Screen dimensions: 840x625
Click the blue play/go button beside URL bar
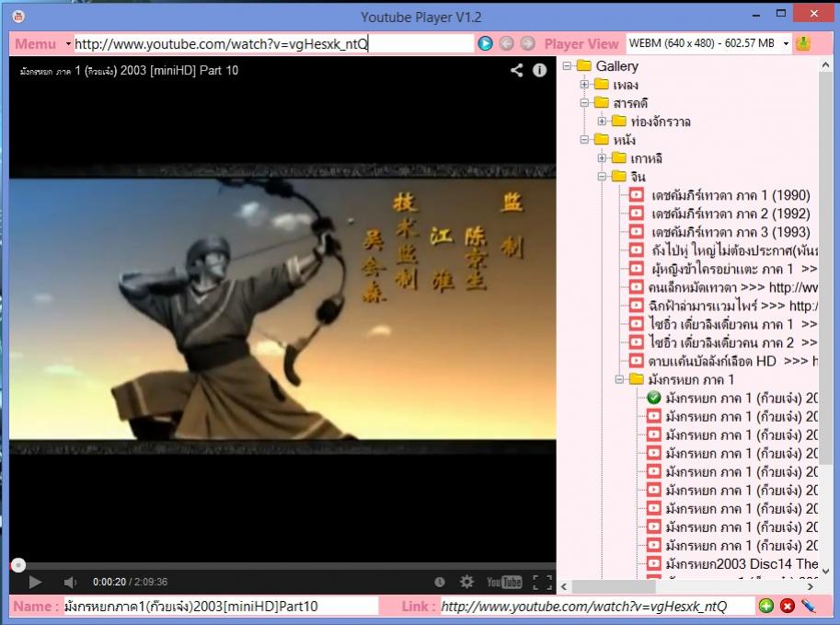486,43
